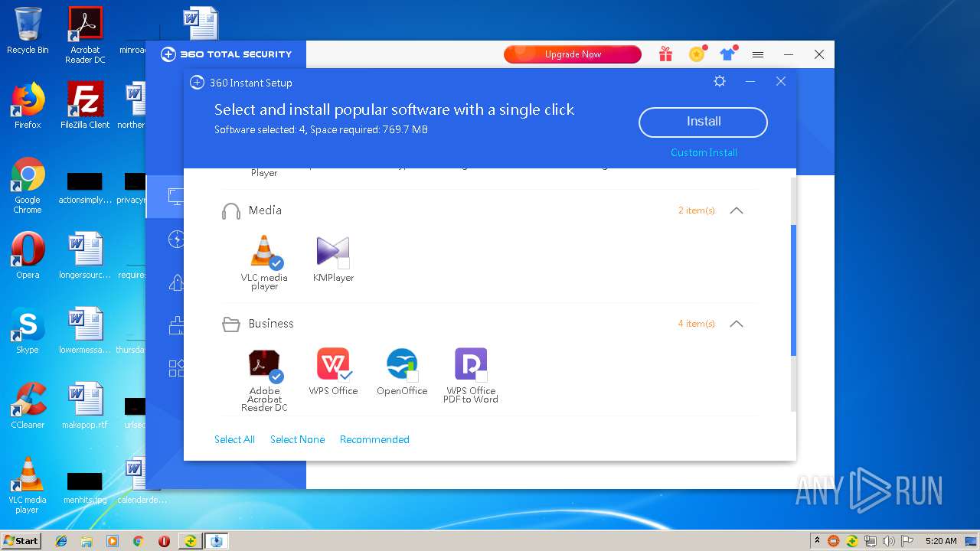Screen dimensions: 980x551
Task: Click the OpenOffice app icon
Action: pos(402,364)
